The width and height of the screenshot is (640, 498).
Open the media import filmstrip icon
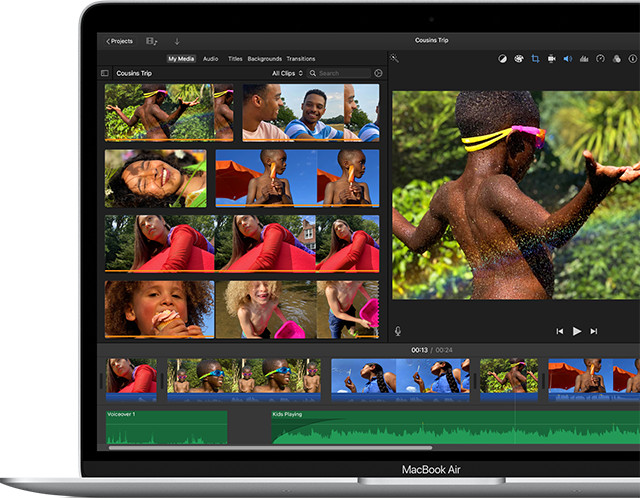pyautogui.click(x=151, y=41)
